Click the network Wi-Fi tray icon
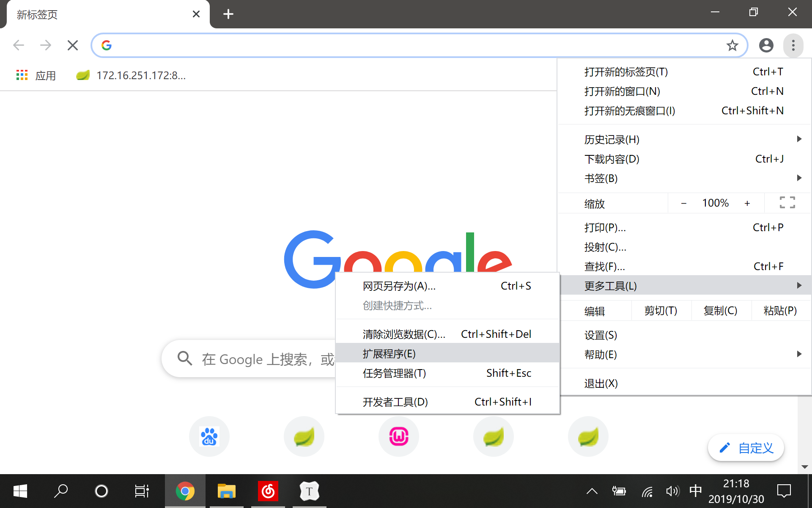 [647, 491]
